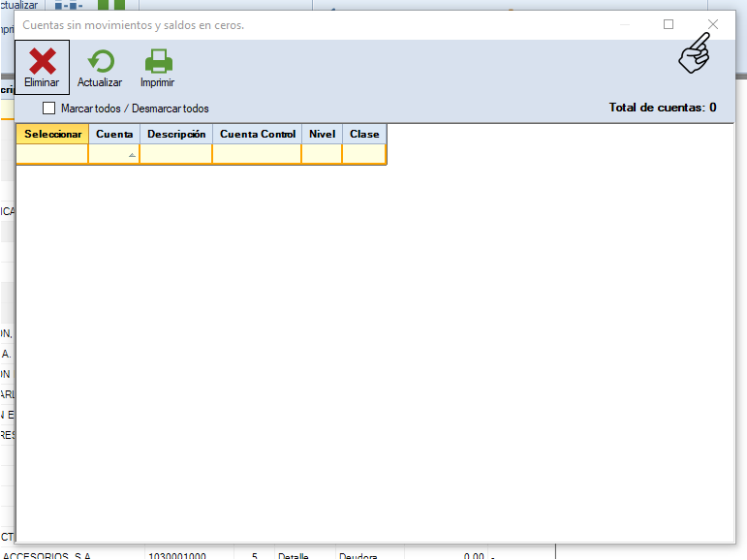747x560 pixels.
Task: Click the red X Eliminar icon
Action: point(42,63)
